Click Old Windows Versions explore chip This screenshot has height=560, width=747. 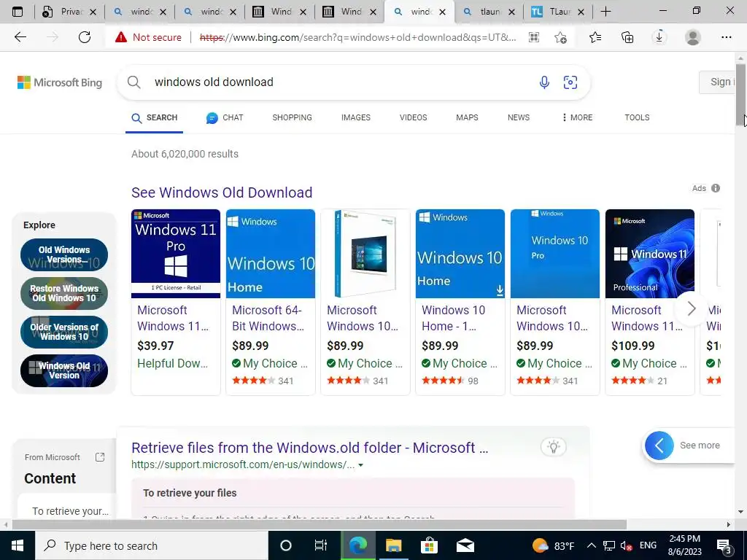(x=64, y=254)
